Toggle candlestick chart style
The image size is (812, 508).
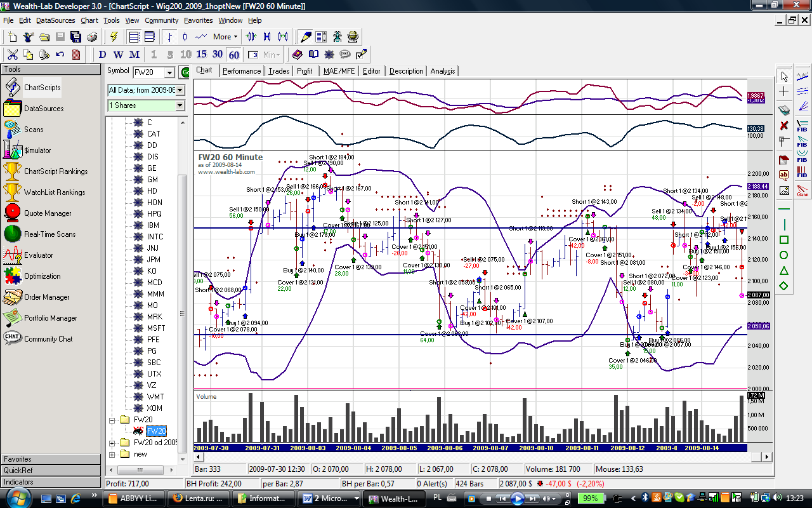click(x=186, y=37)
